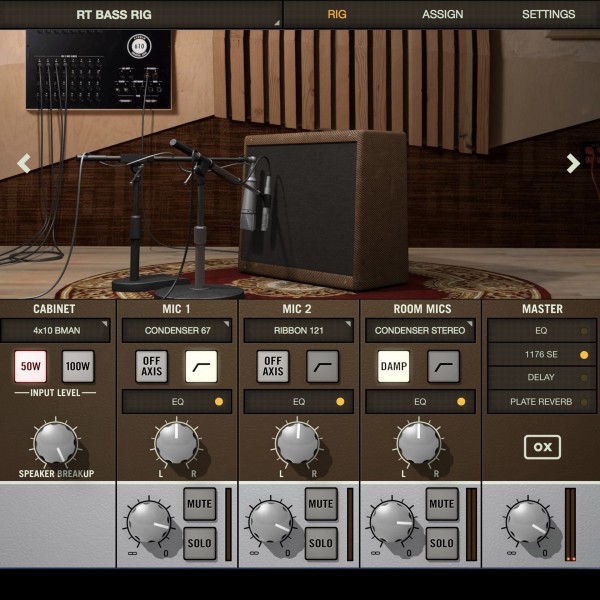Mute Mic 2 channel
The height and width of the screenshot is (600, 600).
coord(321,504)
